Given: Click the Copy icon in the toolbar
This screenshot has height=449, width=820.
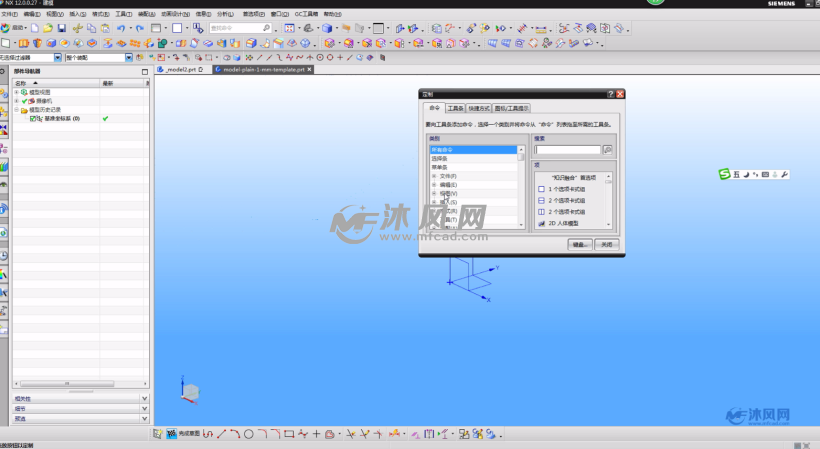Looking at the screenshot, I should 92,28.
